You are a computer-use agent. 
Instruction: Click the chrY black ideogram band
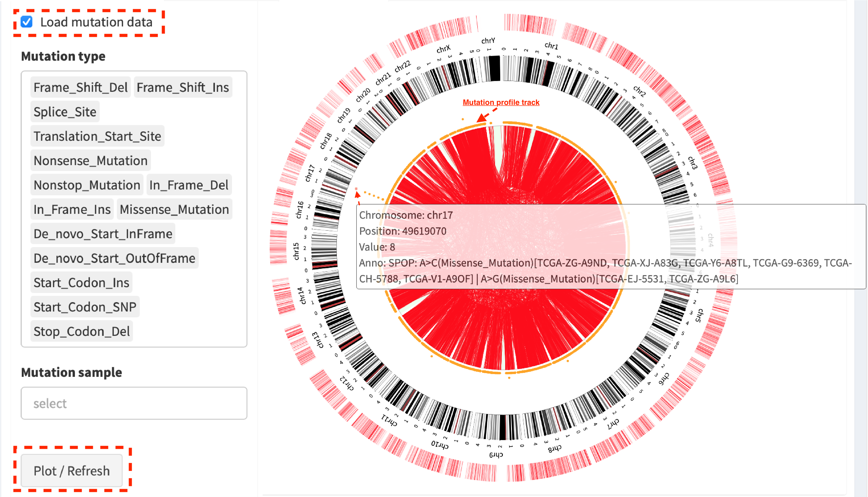(x=495, y=68)
